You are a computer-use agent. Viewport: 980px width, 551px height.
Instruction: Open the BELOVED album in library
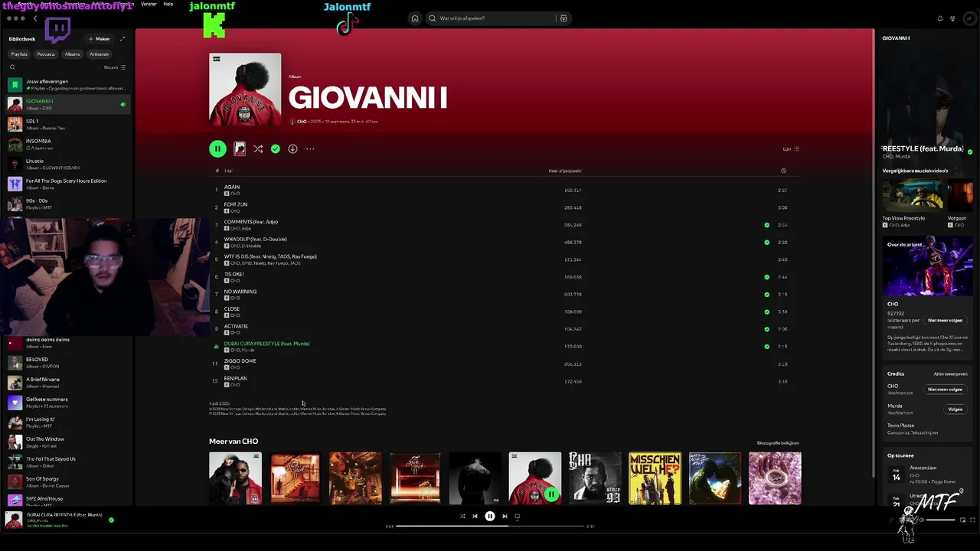(x=69, y=363)
